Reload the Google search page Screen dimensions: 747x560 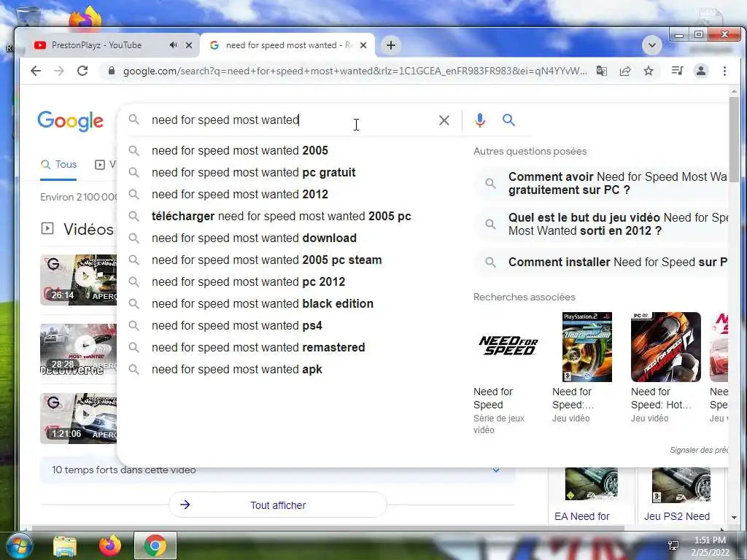(x=82, y=71)
